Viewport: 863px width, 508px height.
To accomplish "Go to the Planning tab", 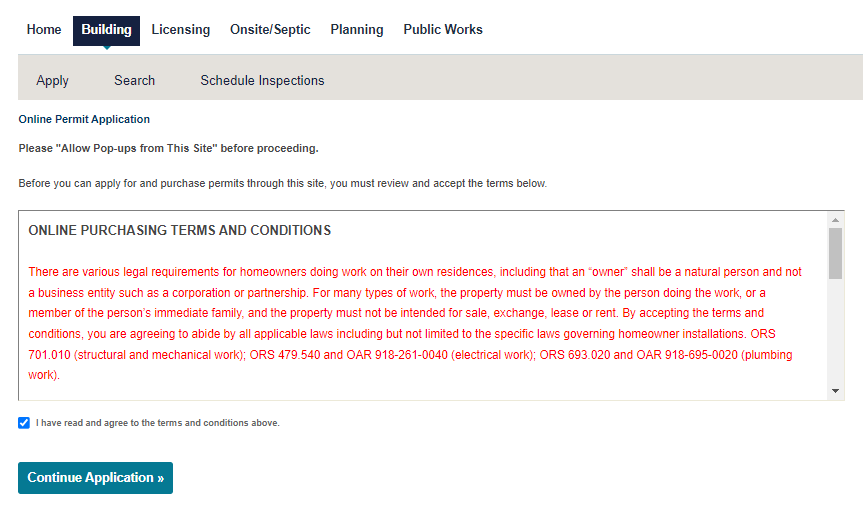I will coord(357,30).
